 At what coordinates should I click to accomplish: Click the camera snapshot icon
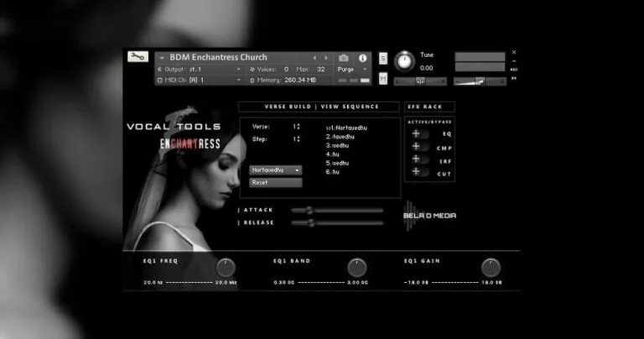click(343, 58)
